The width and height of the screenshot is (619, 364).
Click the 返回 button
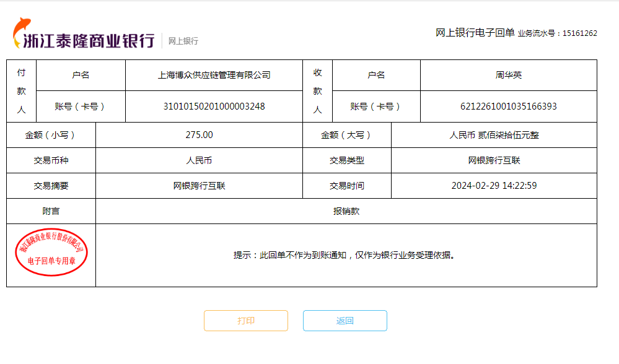(x=345, y=321)
